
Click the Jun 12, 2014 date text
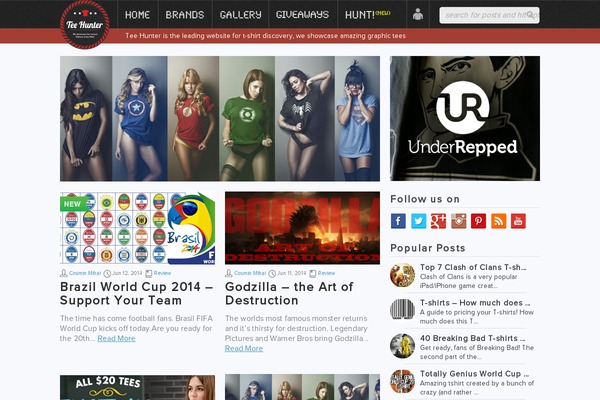[127, 273]
